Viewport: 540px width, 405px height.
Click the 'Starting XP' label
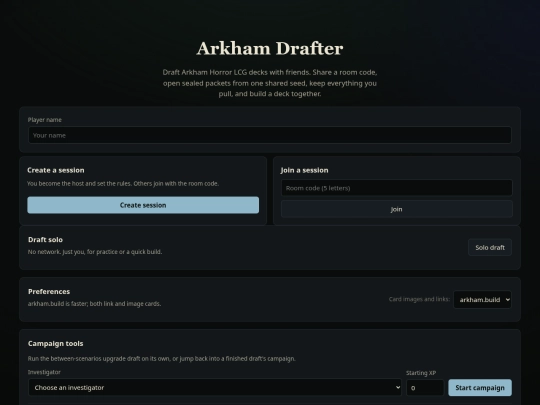[421, 373]
